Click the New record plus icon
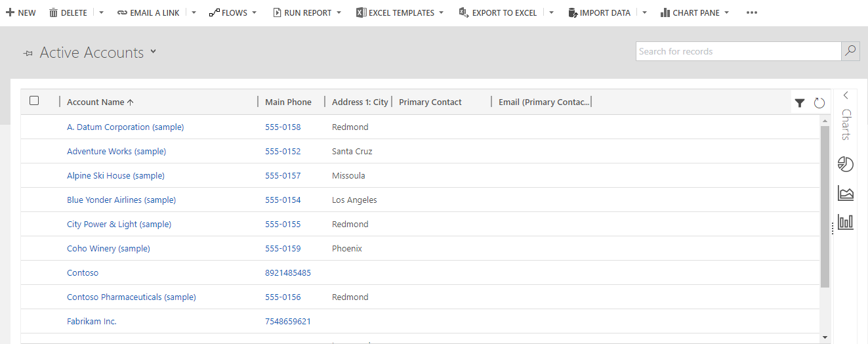 coord(10,12)
